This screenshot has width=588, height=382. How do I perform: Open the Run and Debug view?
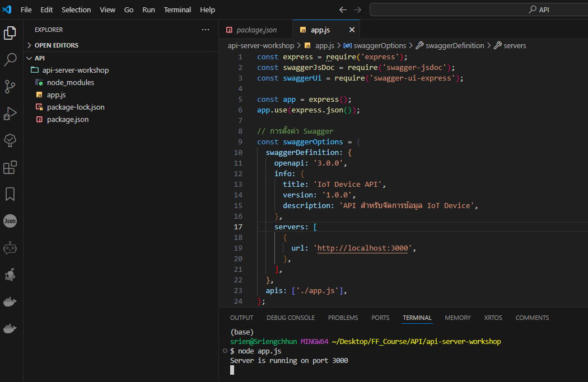10,114
